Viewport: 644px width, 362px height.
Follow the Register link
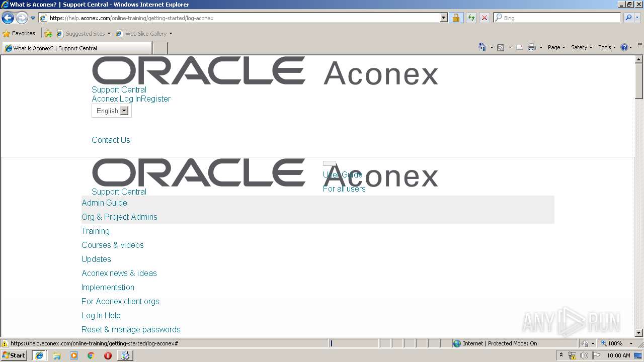(x=155, y=99)
